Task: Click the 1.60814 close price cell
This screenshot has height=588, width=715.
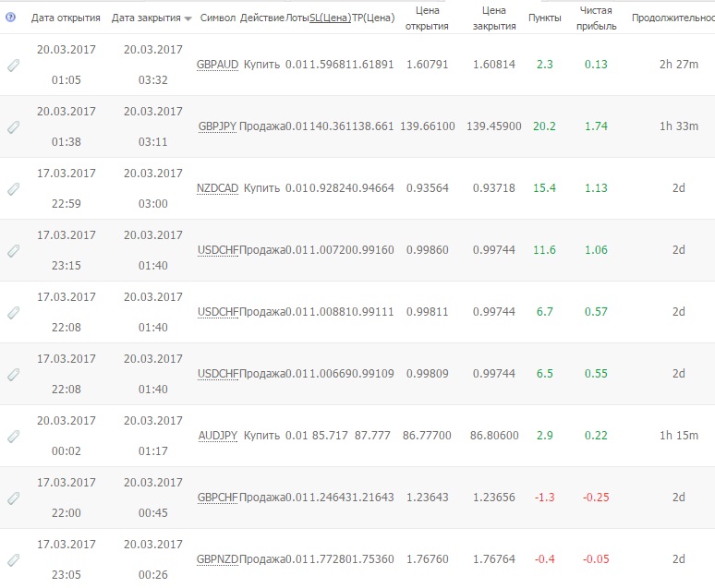Action: 494,65
